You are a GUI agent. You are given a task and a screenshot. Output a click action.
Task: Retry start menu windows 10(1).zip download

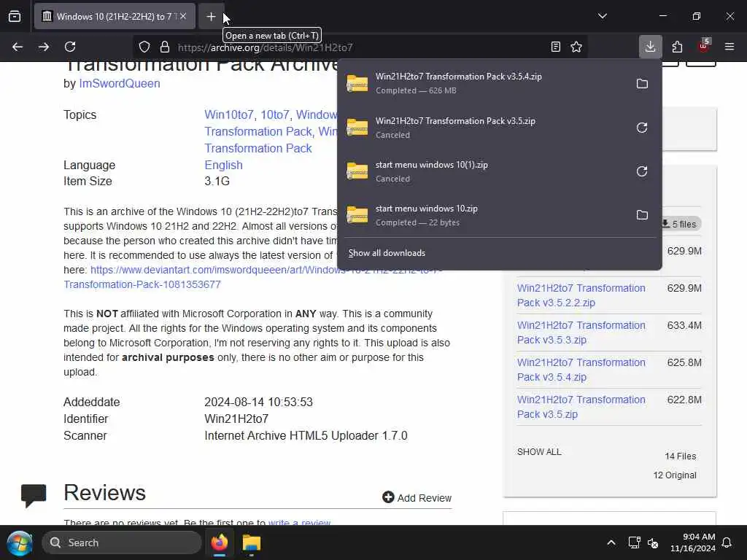(642, 171)
